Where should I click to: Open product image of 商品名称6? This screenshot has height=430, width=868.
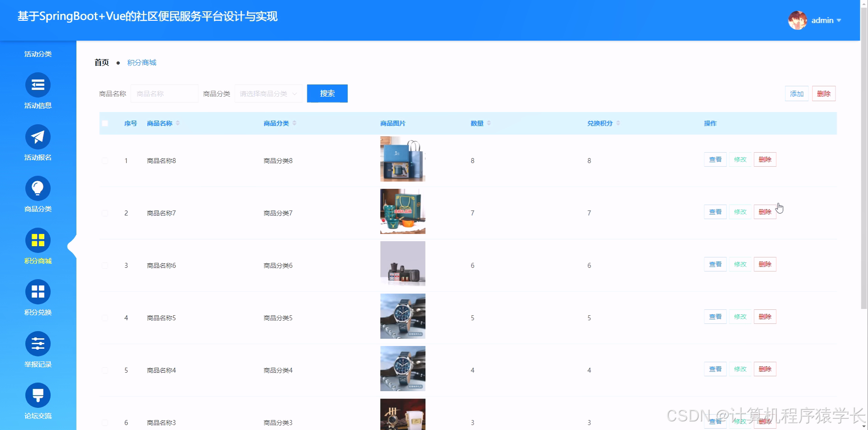click(403, 264)
